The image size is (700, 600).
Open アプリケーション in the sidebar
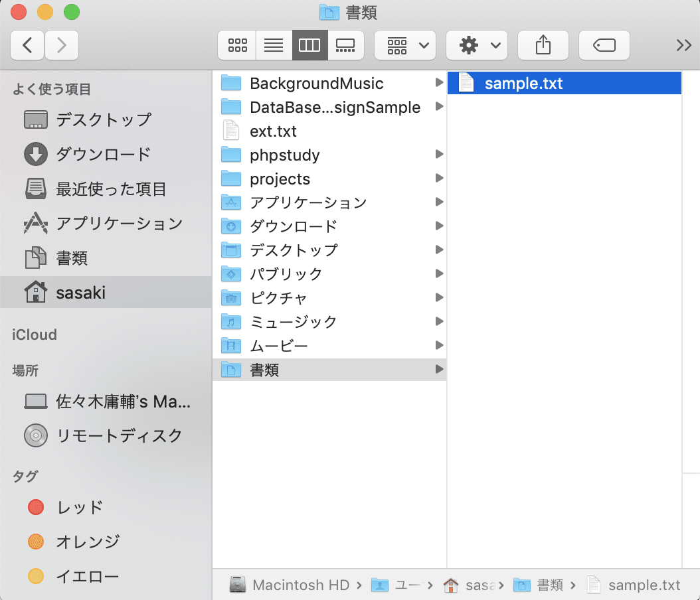(106, 224)
